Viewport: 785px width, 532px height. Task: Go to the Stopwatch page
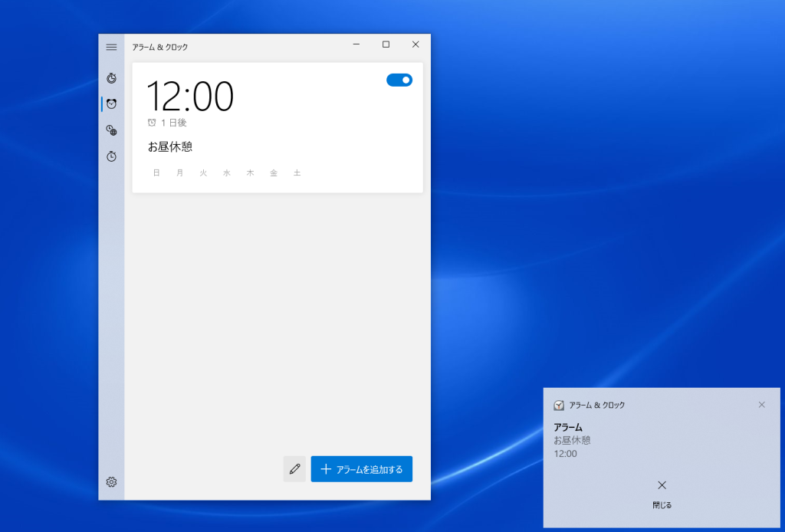[x=111, y=156]
